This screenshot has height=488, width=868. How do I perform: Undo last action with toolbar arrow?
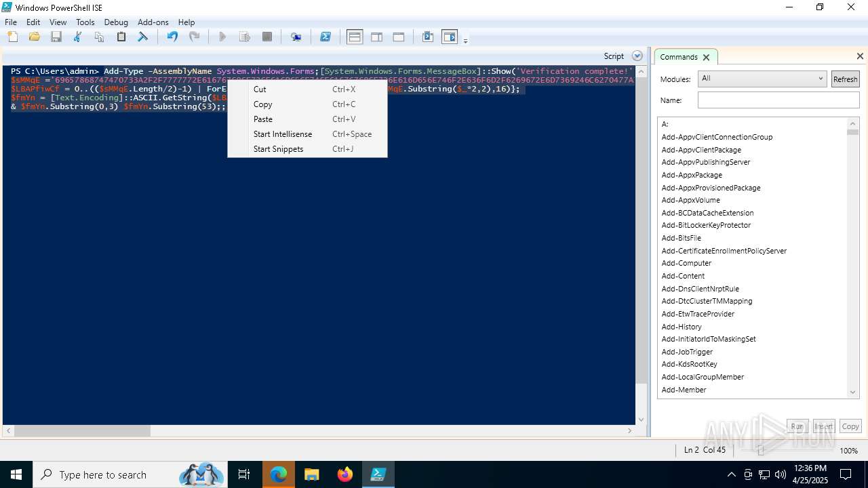click(172, 37)
